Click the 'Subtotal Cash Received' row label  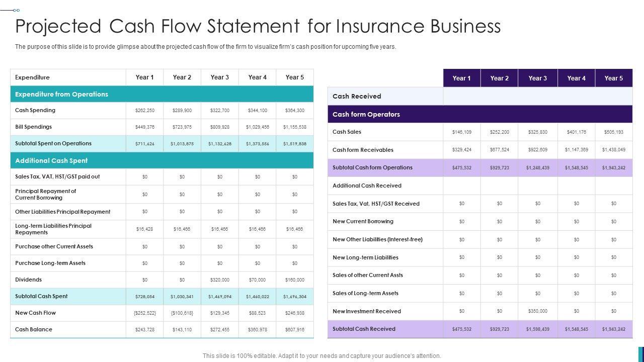364,329
